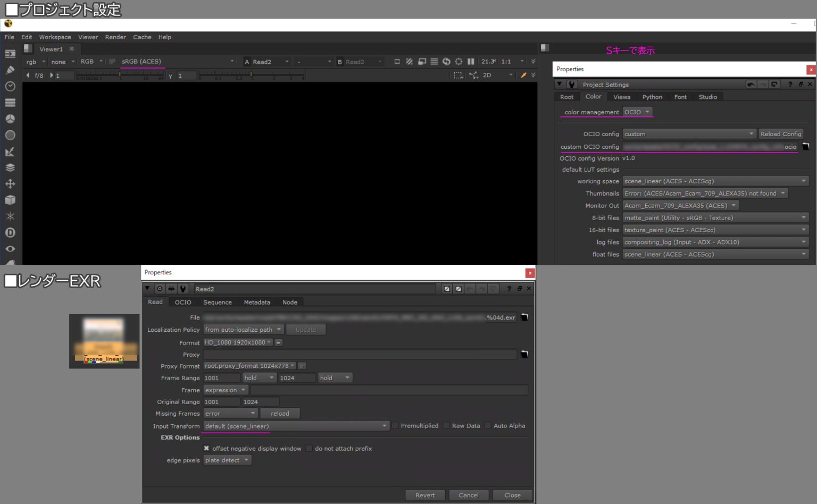
Task: Open the Workspace menu
Action: (55, 37)
